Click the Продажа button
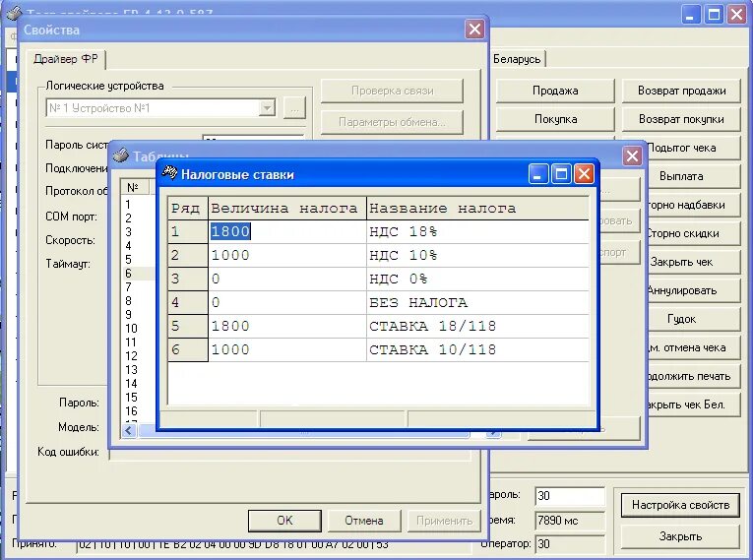Viewport: 753px width, 560px height. click(555, 91)
